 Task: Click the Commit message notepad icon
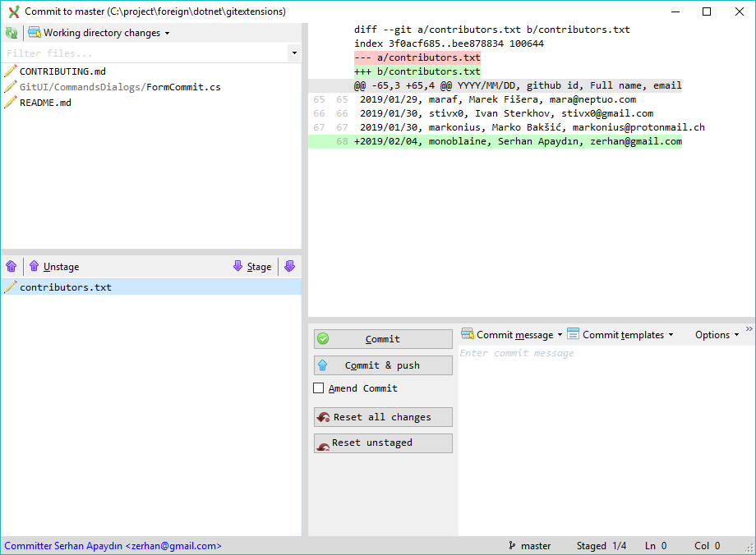tap(467, 334)
